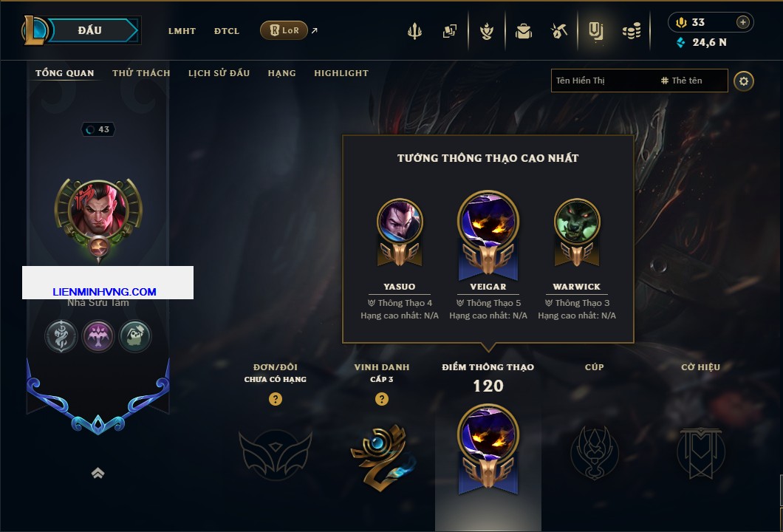Collapse the banner with the double chevron
The height and width of the screenshot is (532, 783).
[98, 473]
